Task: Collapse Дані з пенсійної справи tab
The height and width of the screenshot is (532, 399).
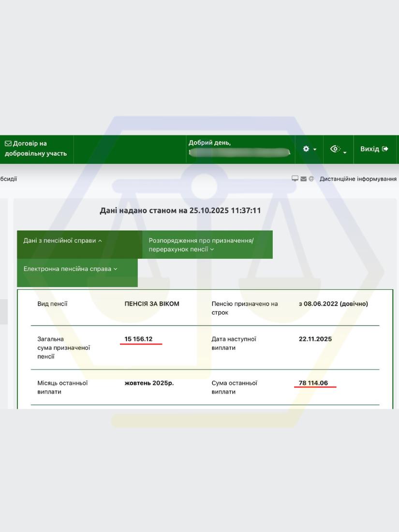Action: coord(79,244)
